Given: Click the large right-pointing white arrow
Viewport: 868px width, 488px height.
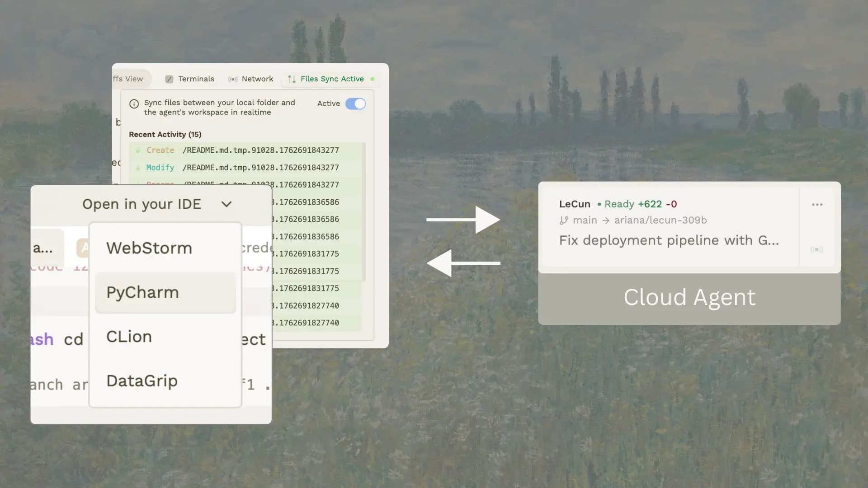Looking at the screenshot, I should coord(463,220).
